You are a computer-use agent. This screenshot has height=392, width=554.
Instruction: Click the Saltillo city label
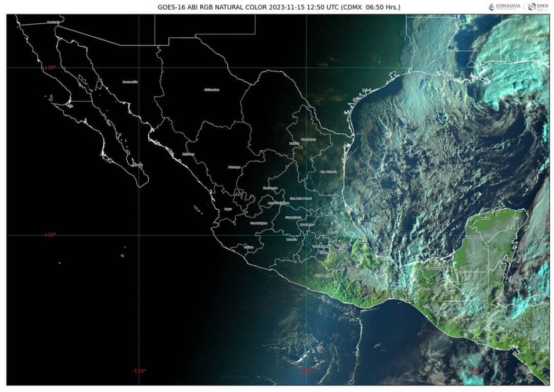coord(294,143)
